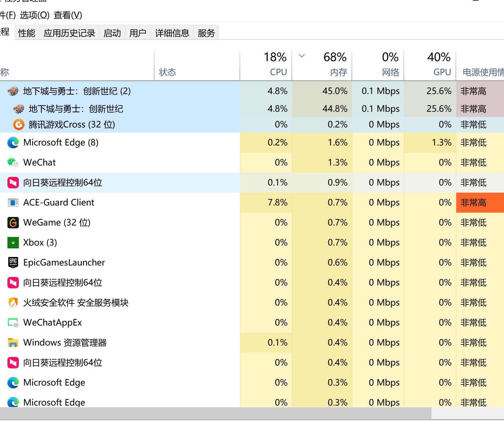
Task: Click the horizontal scrollbar thumb
Action: coord(215,413)
